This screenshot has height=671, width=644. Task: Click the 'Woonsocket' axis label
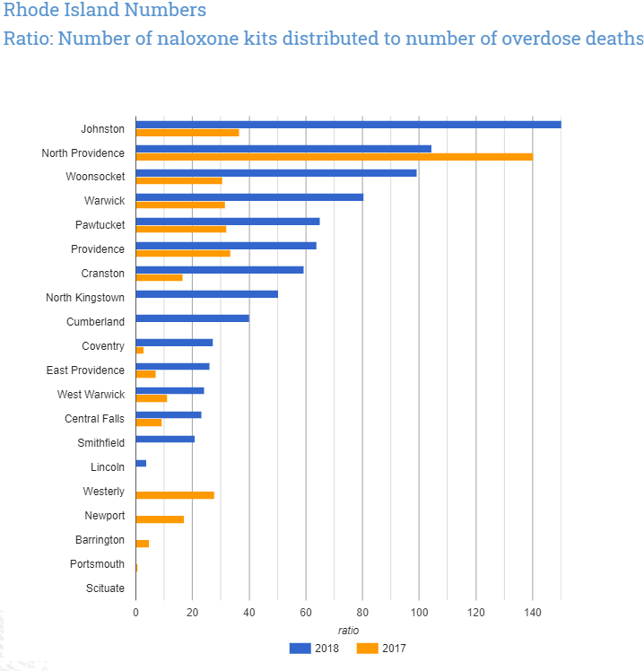coord(95,177)
